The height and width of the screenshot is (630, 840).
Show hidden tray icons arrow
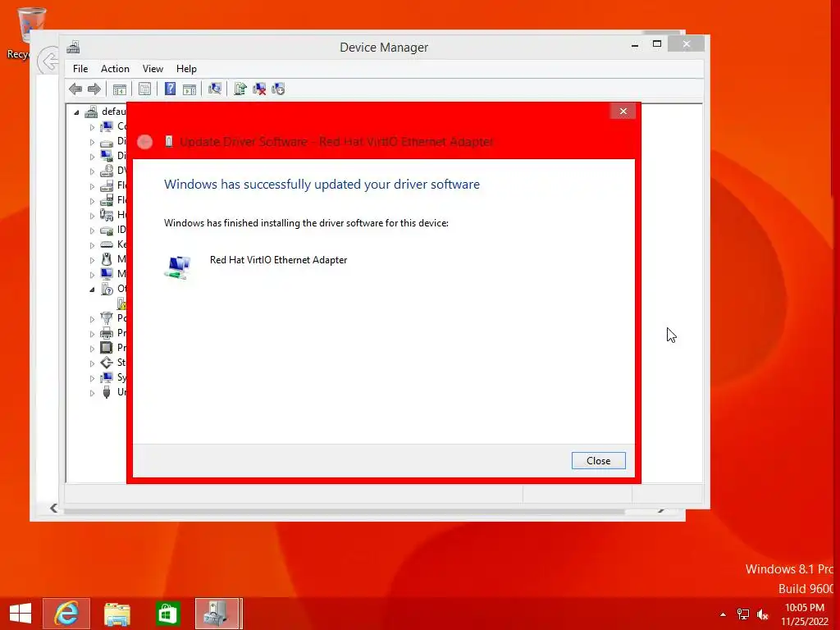(x=724, y=614)
